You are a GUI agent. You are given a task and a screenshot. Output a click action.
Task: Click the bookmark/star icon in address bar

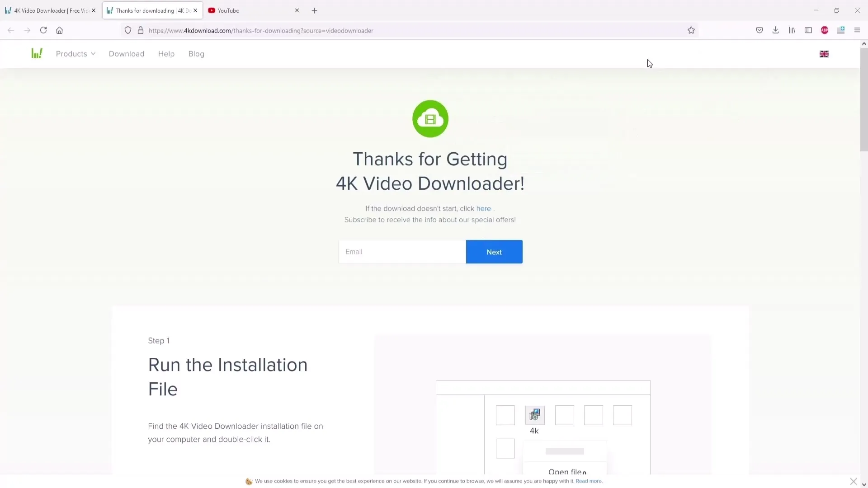coord(691,30)
